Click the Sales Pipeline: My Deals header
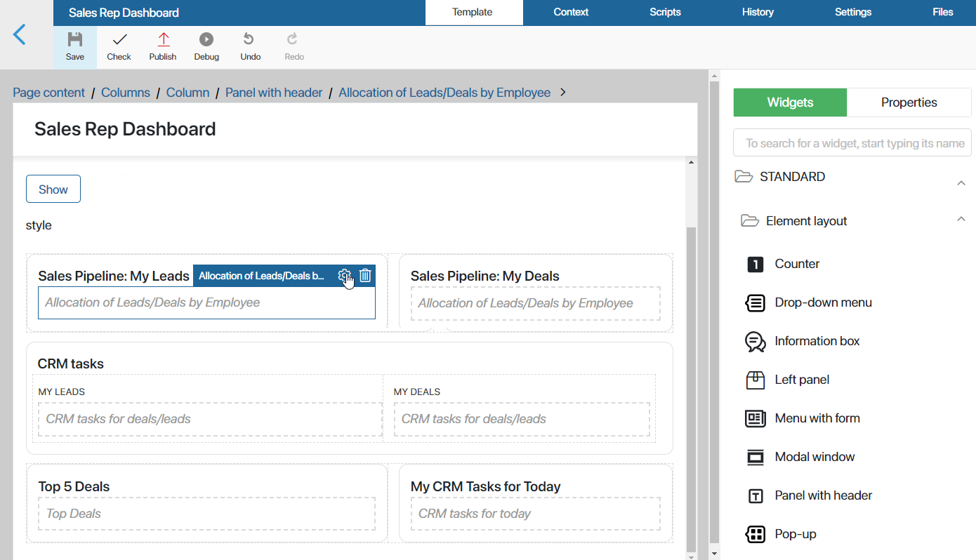Screen dimensions: 976x560 coord(485,276)
